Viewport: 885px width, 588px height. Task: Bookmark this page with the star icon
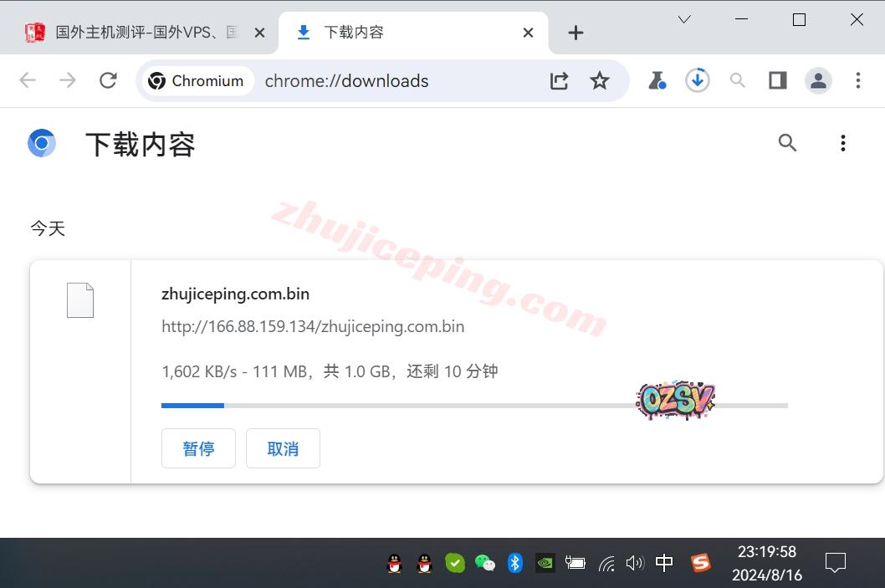600,80
